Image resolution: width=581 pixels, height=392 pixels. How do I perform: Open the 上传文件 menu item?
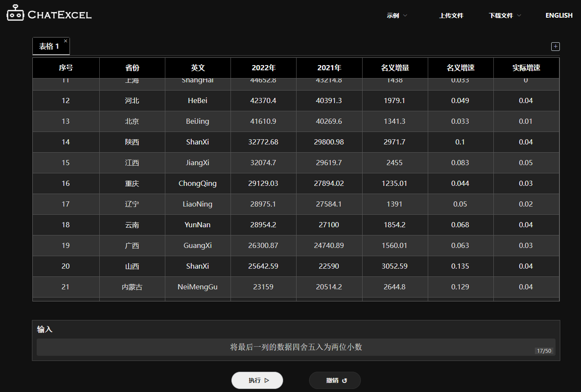coord(451,16)
